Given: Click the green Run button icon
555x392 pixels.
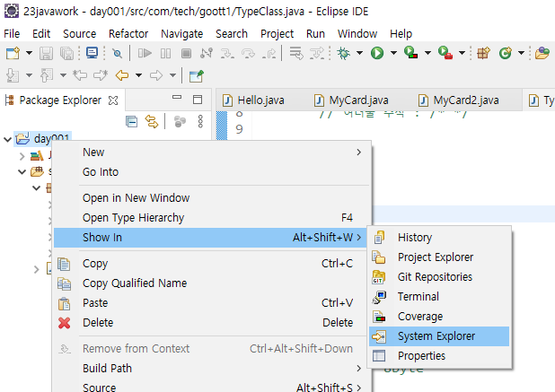Looking at the screenshot, I should pyautogui.click(x=377, y=54).
